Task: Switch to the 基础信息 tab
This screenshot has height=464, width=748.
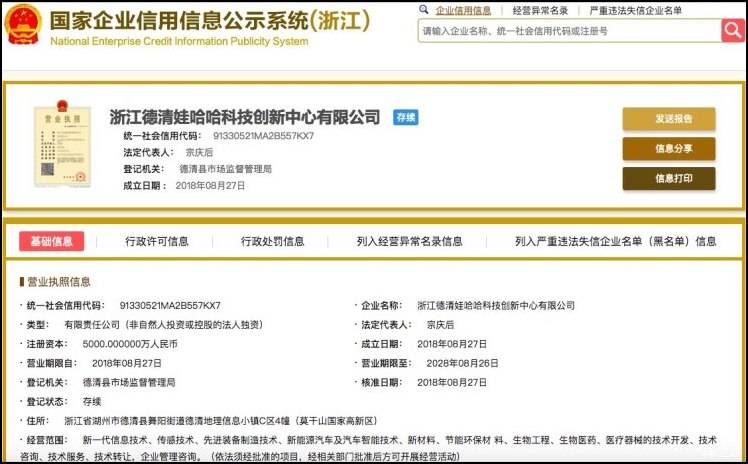Action: (x=52, y=241)
